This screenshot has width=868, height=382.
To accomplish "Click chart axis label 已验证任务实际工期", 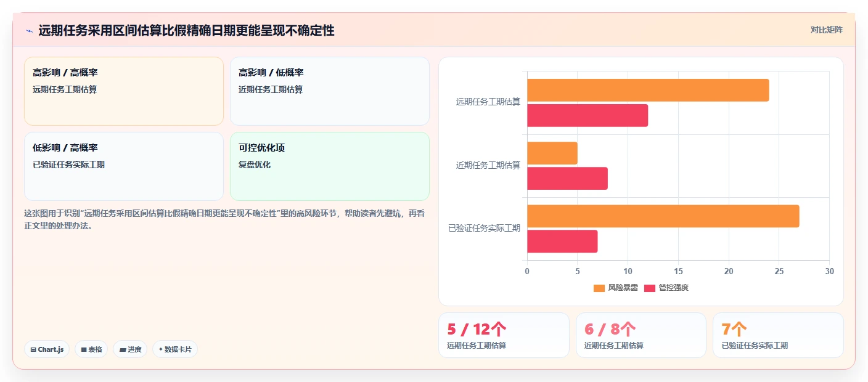I will point(484,228).
